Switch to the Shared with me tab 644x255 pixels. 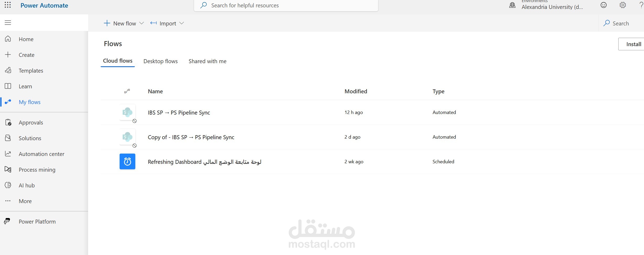click(207, 61)
